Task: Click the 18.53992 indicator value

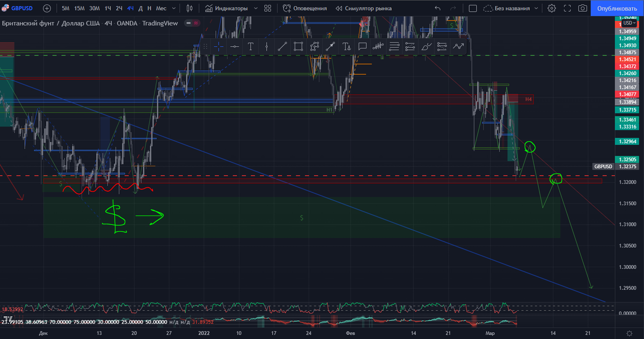Action: (12, 310)
